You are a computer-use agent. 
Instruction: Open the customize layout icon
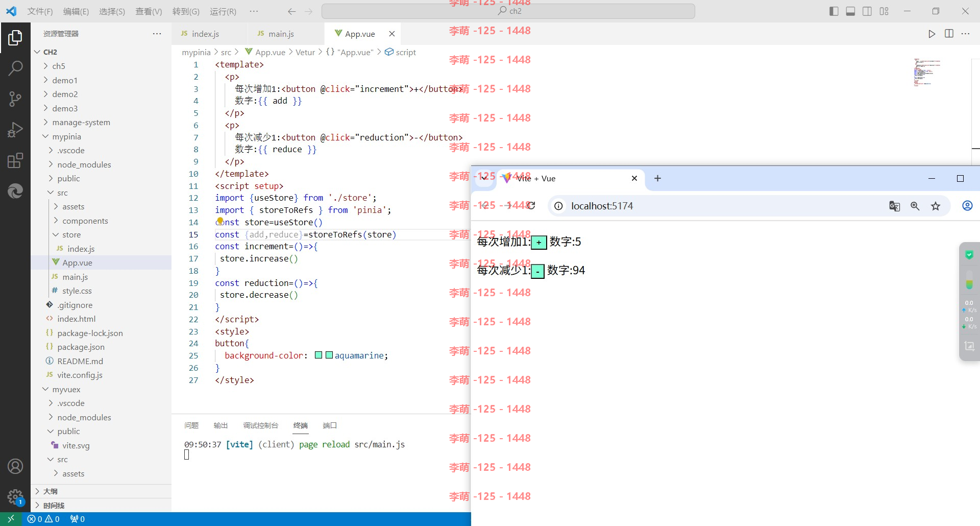pyautogui.click(x=884, y=11)
